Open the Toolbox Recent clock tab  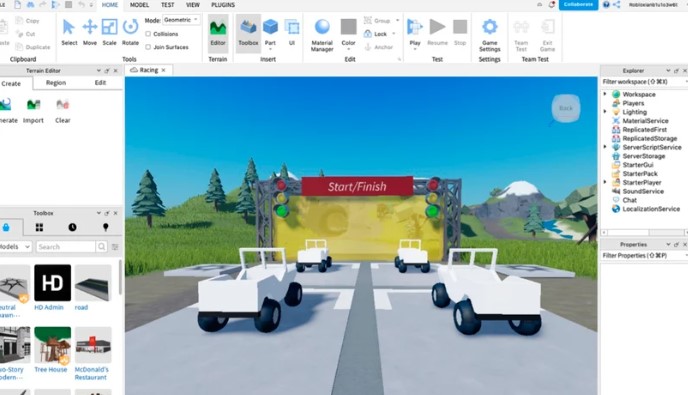click(72, 227)
